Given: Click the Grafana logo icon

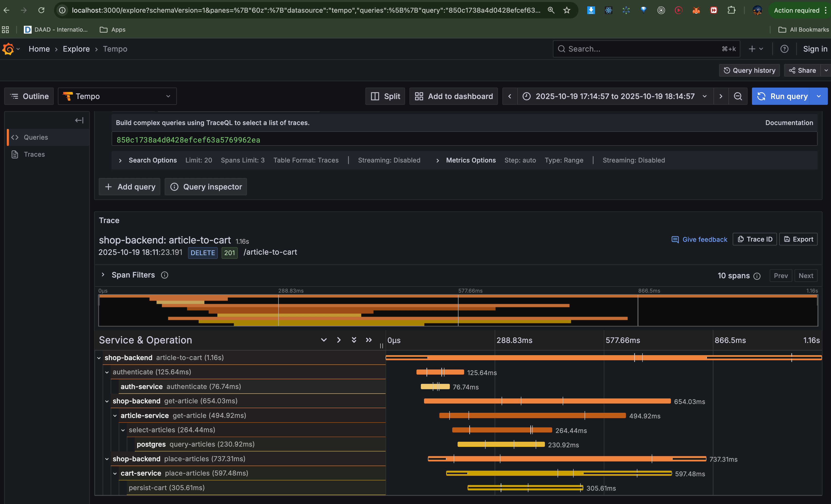Looking at the screenshot, I should 8,49.
